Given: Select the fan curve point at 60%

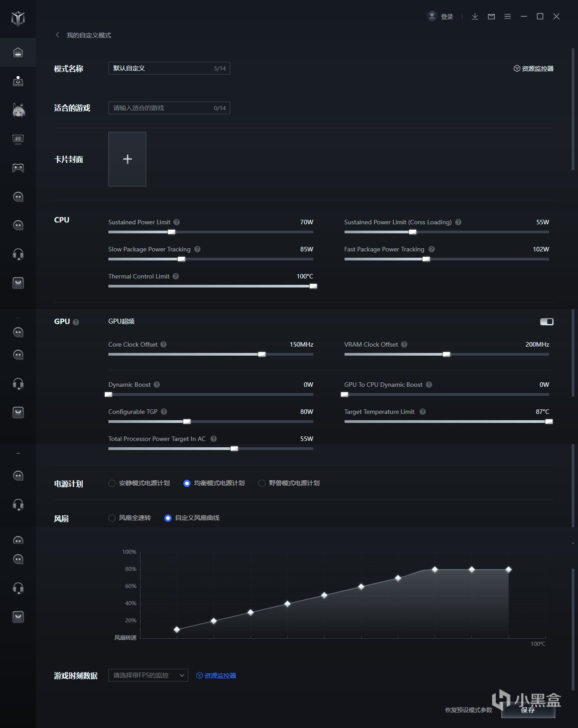Looking at the screenshot, I should [x=361, y=587].
